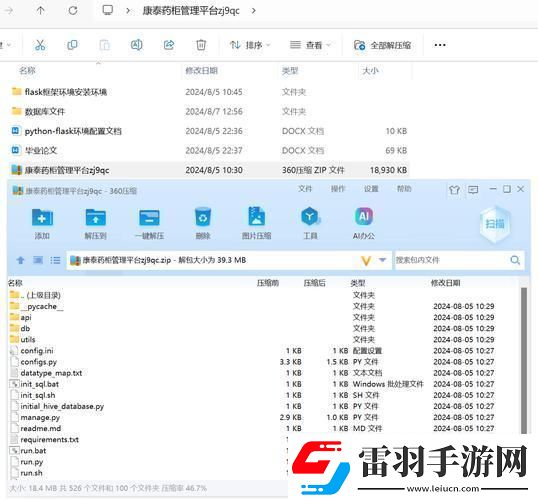Open the 设置 menu in 360压缩
This screenshot has height=500, width=538.
pos(371,189)
